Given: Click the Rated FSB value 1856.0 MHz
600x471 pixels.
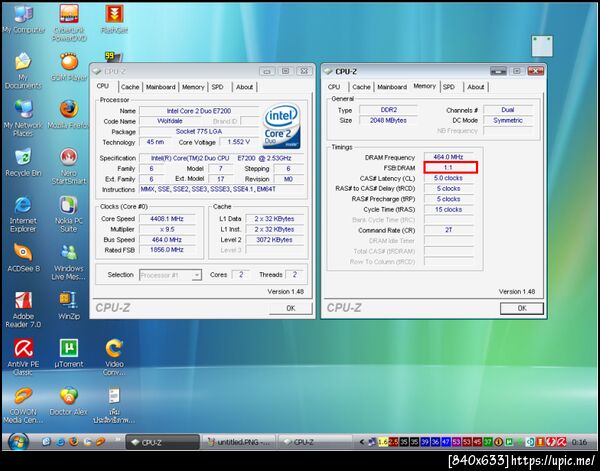Looking at the screenshot, I should [167, 250].
